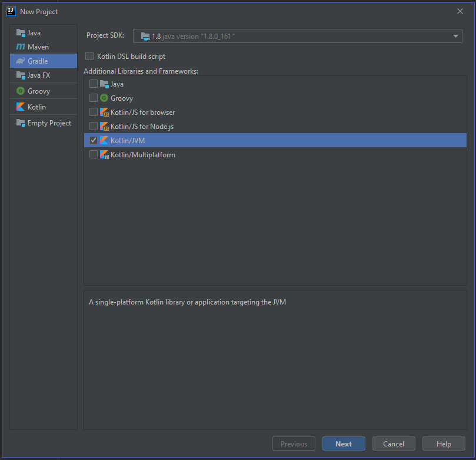The image size is (476, 460).
Task: Click the Kotlin/JS for Node.js icon
Action: point(104,126)
